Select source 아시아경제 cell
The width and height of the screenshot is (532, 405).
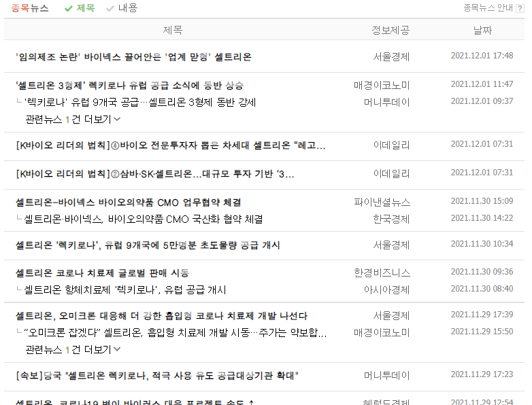(x=387, y=290)
